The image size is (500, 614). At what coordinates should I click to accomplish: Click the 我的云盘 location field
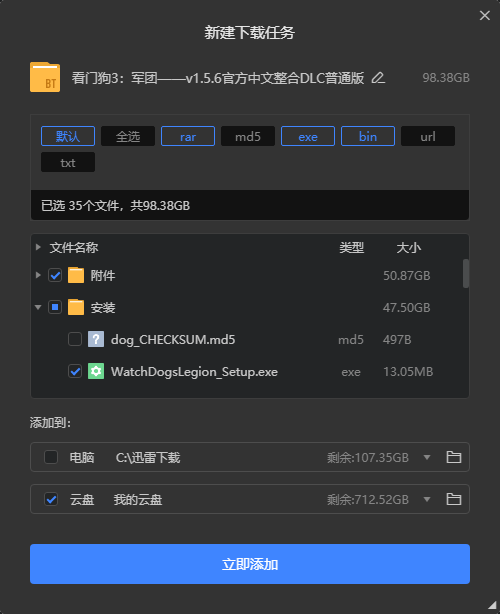click(138, 500)
